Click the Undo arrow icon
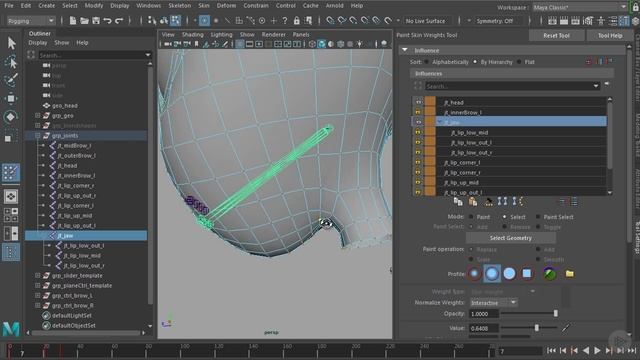 click(107, 20)
